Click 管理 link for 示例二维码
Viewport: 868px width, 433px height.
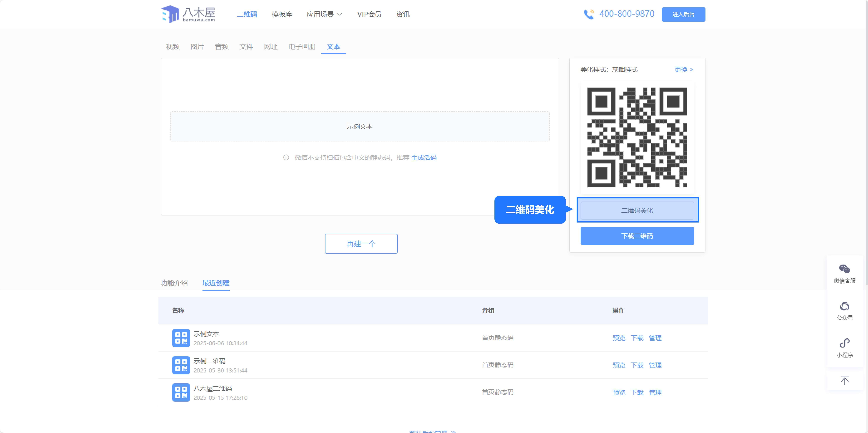tap(655, 365)
